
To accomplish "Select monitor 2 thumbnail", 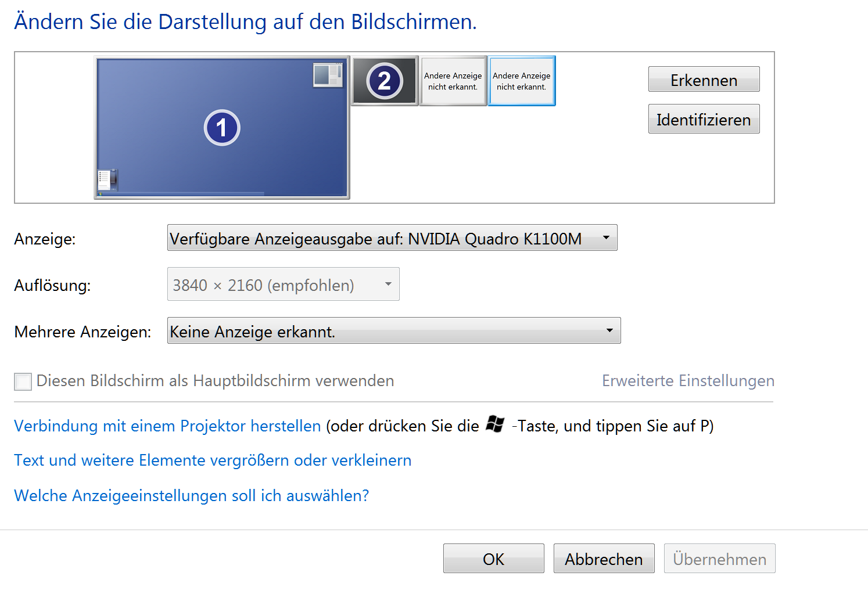I will pyautogui.click(x=385, y=81).
